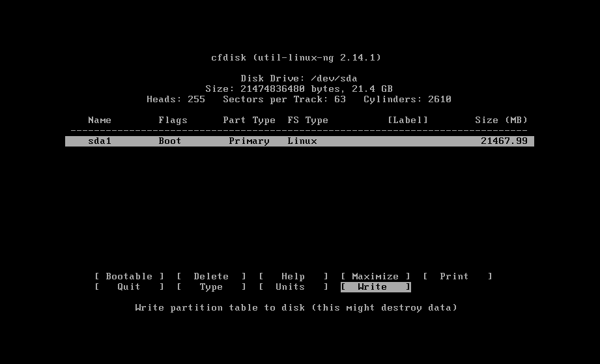Image resolution: width=600 pixels, height=364 pixels.
Task: Select the Units menu option
Action: coord(294,287)
